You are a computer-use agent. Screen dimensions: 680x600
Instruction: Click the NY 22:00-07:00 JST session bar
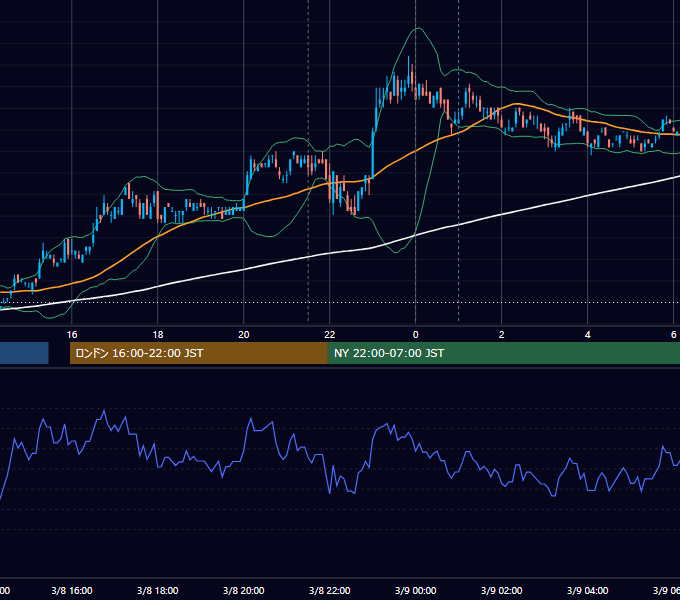point(503,353)
